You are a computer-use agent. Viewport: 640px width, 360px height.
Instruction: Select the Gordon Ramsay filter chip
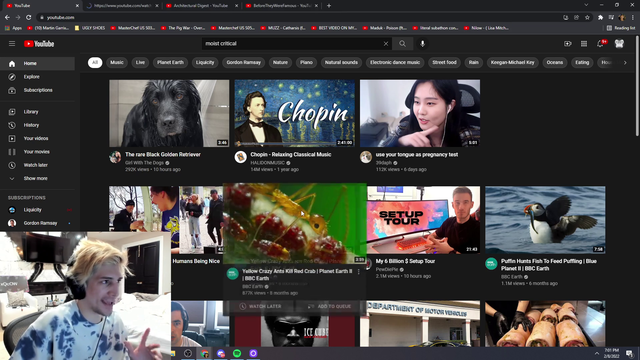(x=244, y=62)
